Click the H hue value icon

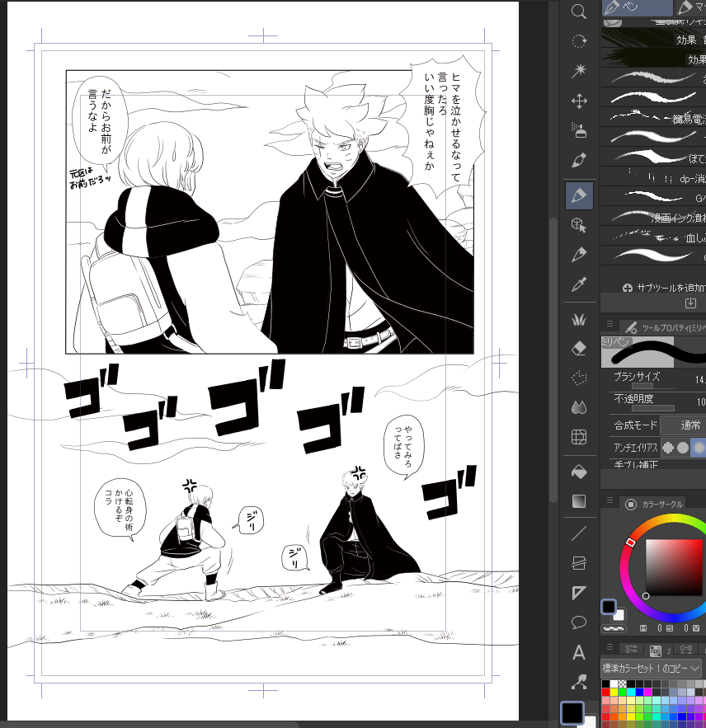(643, 628)
